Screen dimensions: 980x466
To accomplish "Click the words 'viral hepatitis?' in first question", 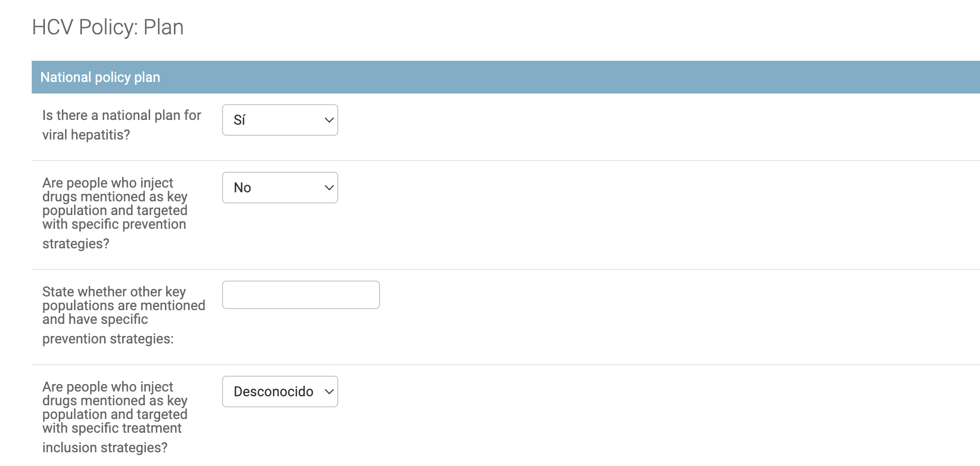I will pyautogui.click(x=86, y=135).
